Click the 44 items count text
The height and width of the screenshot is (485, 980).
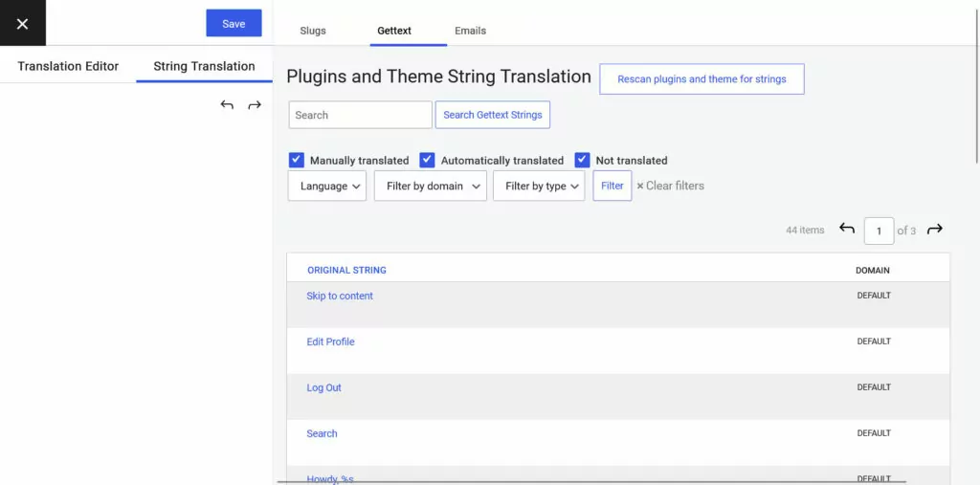pos(805,230)
